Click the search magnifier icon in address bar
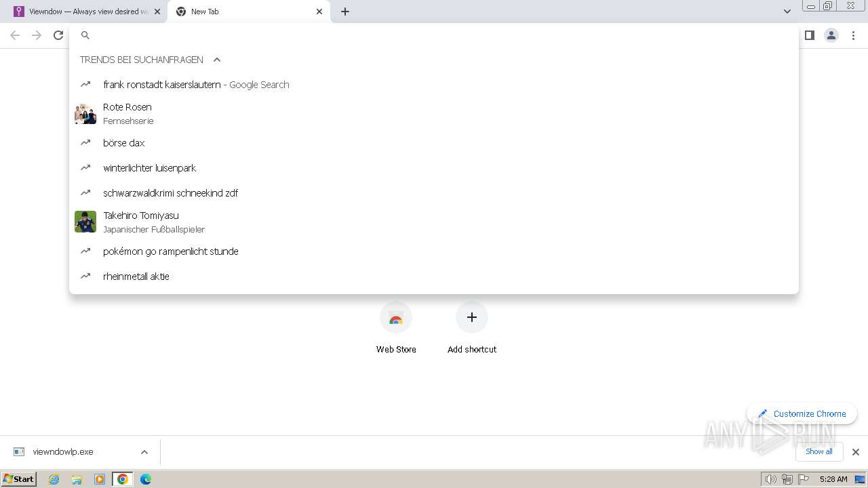Screen dimensions: 868x488 [85, 35]
